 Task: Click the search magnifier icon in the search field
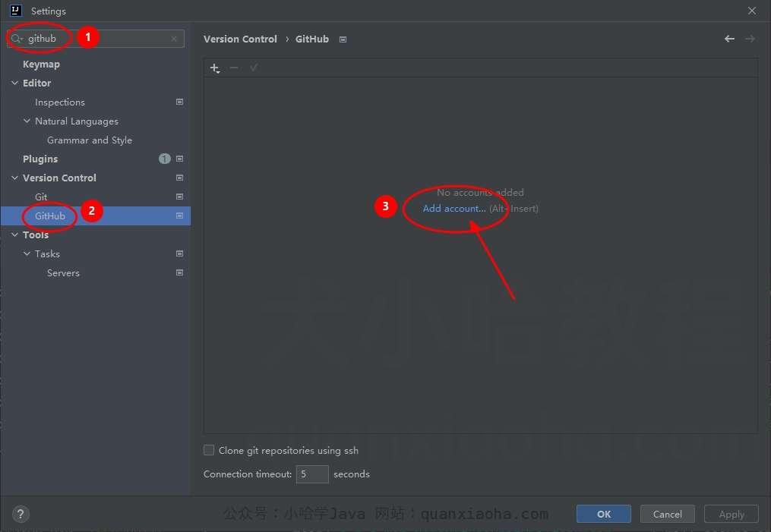[x=17, y=38]
